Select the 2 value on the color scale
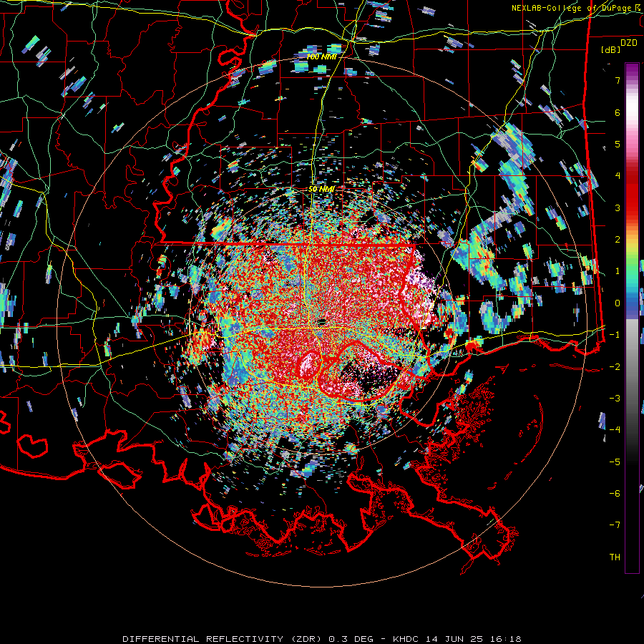 (x=618, y=240)
